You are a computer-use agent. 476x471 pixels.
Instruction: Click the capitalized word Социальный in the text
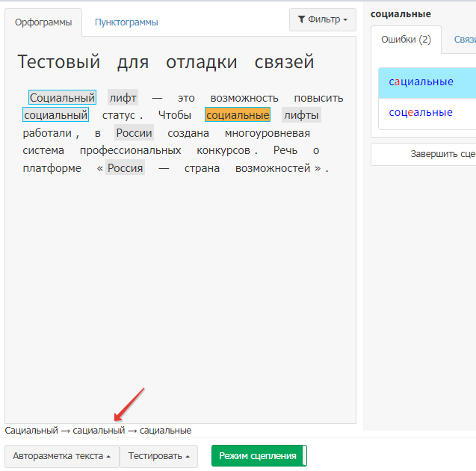(62, 98)
